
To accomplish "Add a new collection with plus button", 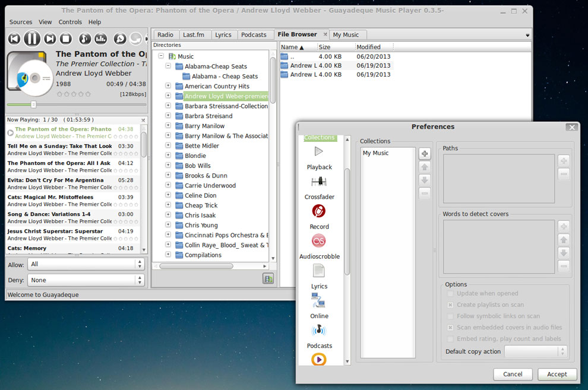I will [x=425, y=154].
